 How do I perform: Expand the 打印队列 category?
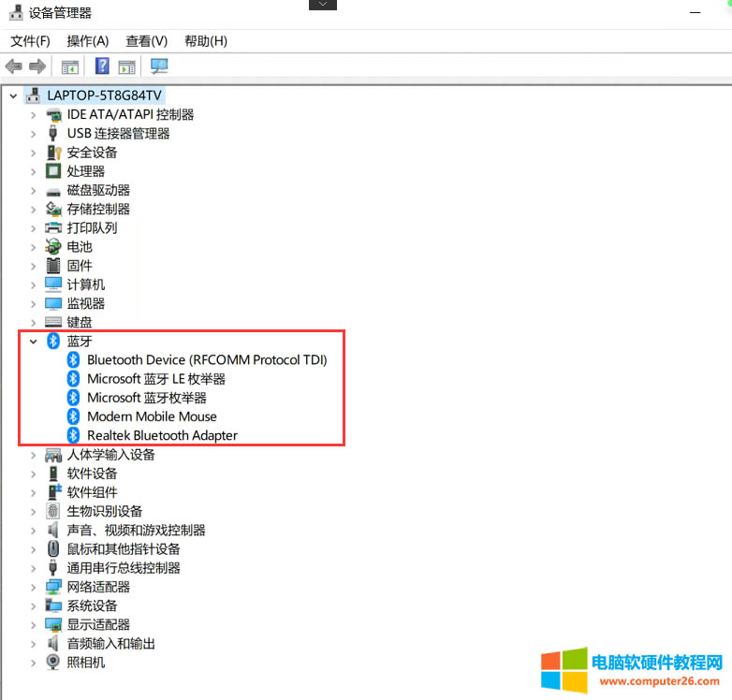click(x=33, y=228)
